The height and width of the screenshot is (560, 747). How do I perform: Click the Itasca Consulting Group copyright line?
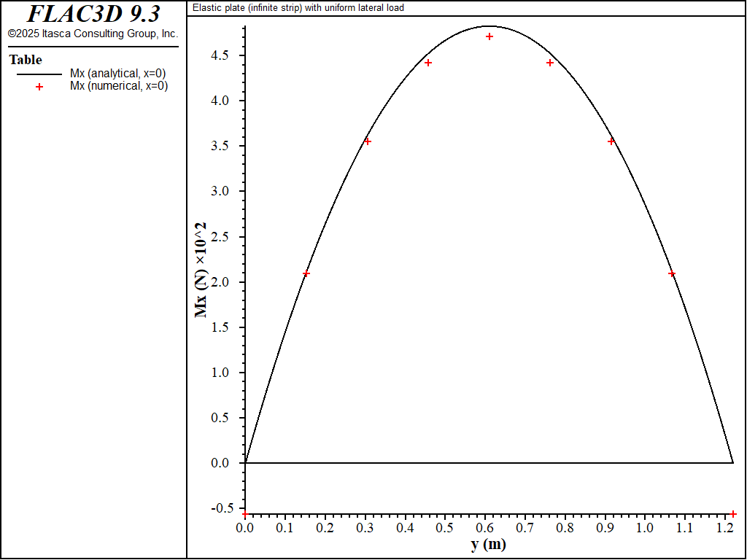pyautogui.click(x=93, y=34)
